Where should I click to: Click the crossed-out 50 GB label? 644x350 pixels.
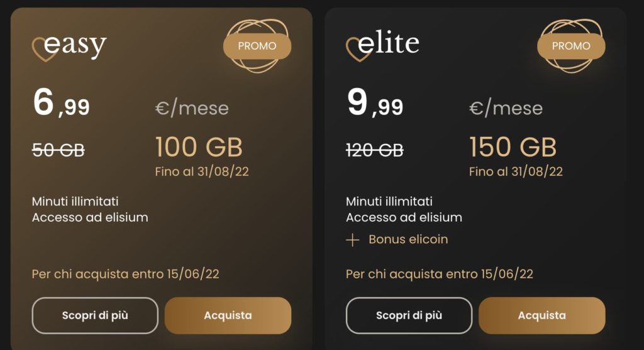coord(58,150)
